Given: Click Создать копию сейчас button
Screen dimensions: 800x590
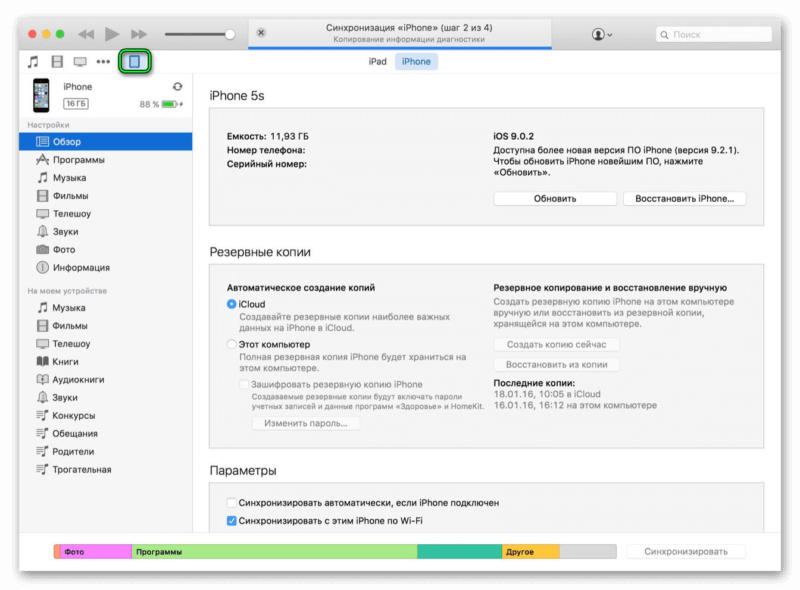Looking at the screenshot, I should (556, 345).
